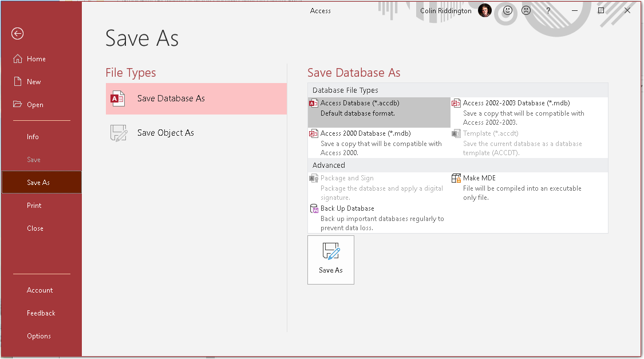The width and height of the screenshot is (644, 359).
Task: Click the Make MDE icon
Action: [x=456, y=178]
